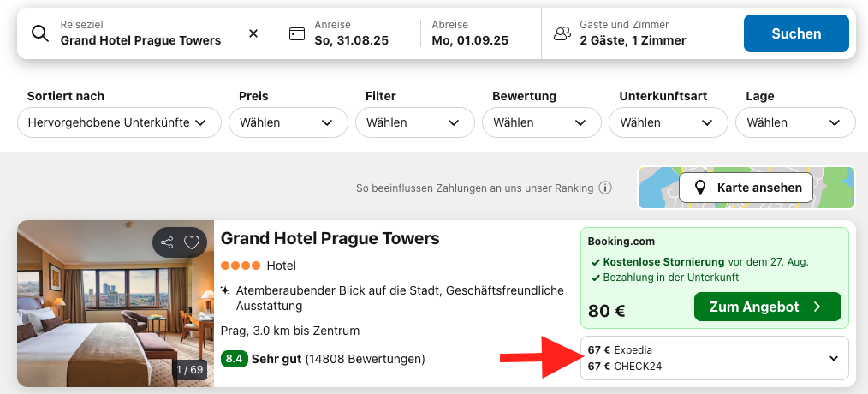
Task: Open the Preis dropdown
Action: [x=286, y=122]
